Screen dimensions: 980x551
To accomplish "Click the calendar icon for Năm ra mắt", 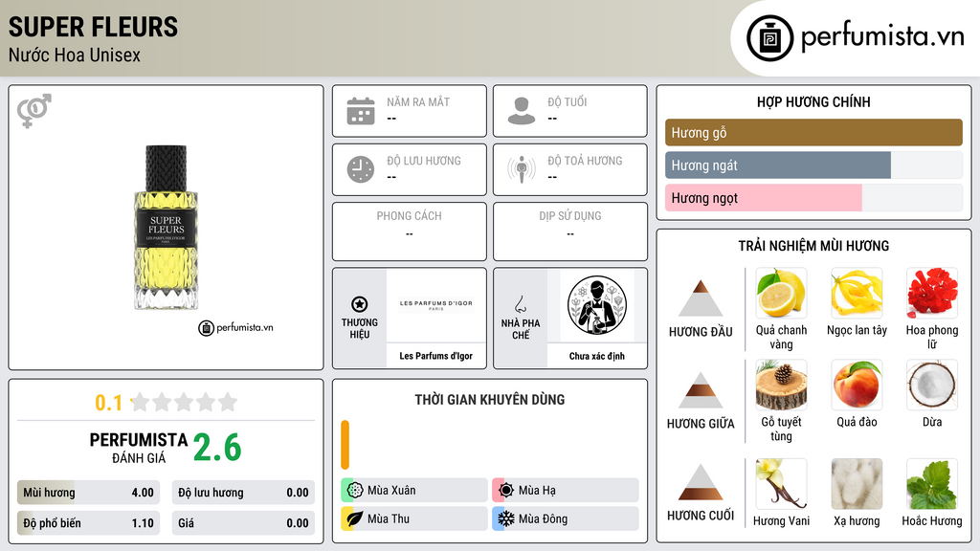I will coord(361,111).
